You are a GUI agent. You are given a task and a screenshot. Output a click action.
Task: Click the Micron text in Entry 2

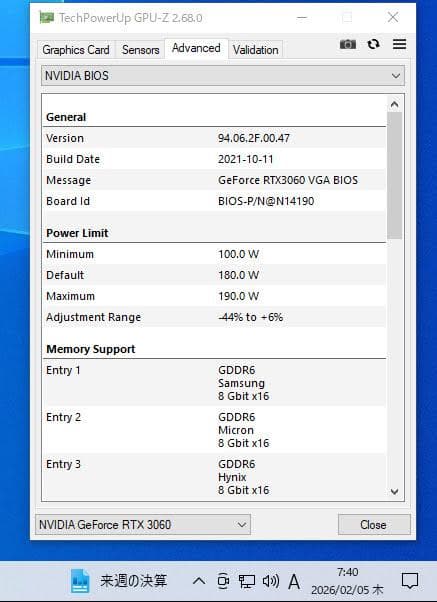click(236, 430)
